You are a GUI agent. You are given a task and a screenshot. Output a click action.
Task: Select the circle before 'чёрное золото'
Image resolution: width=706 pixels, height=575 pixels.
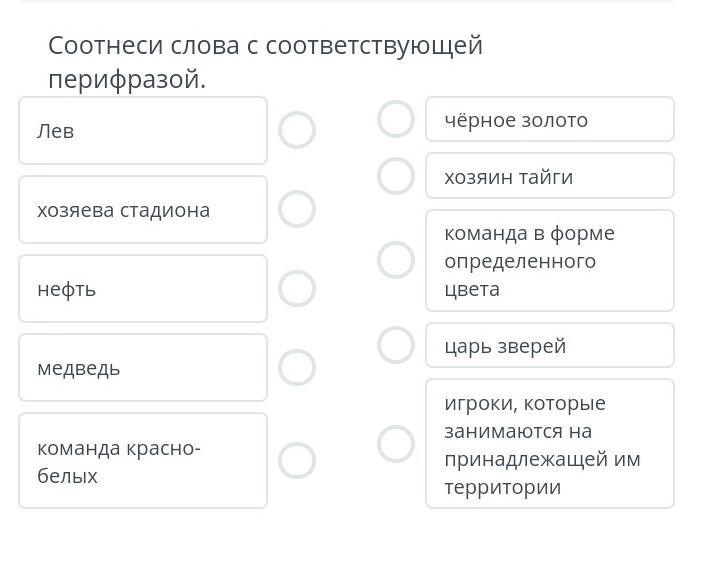coord(396,119)
